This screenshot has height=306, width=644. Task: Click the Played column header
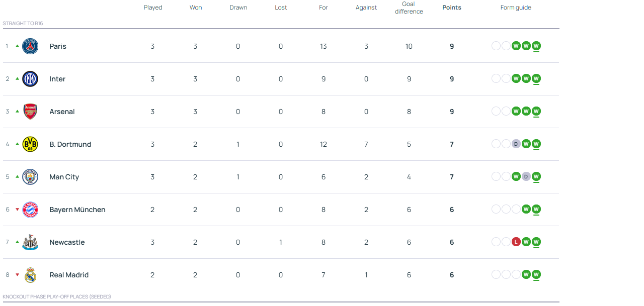pos(153,8)
